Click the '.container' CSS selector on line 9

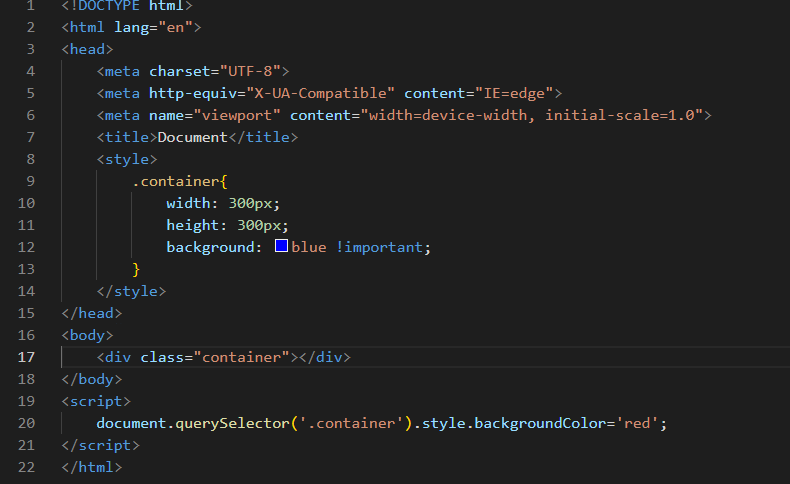coord(176,181)
